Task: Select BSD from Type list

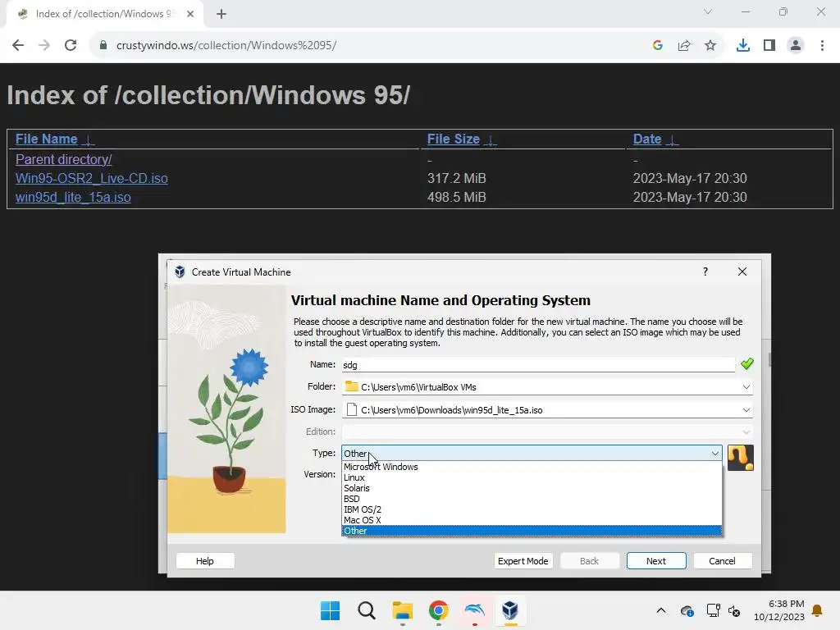Action: (x=532, y=500)
